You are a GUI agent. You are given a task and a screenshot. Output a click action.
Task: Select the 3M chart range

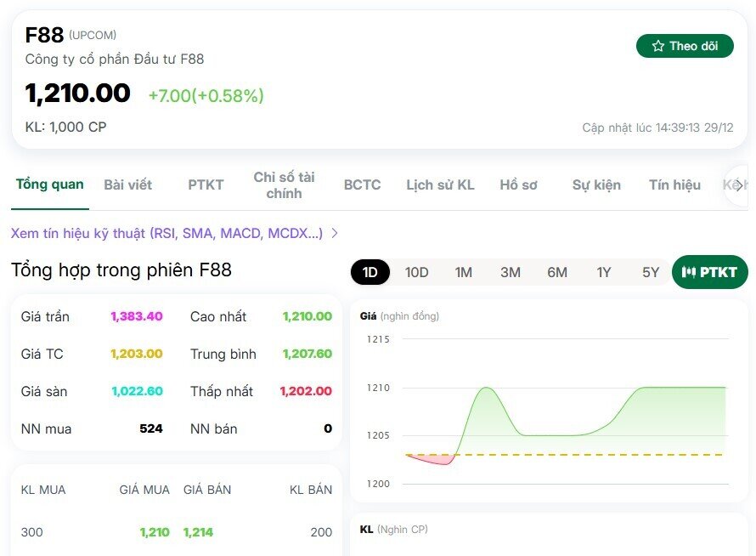point(511,272)
